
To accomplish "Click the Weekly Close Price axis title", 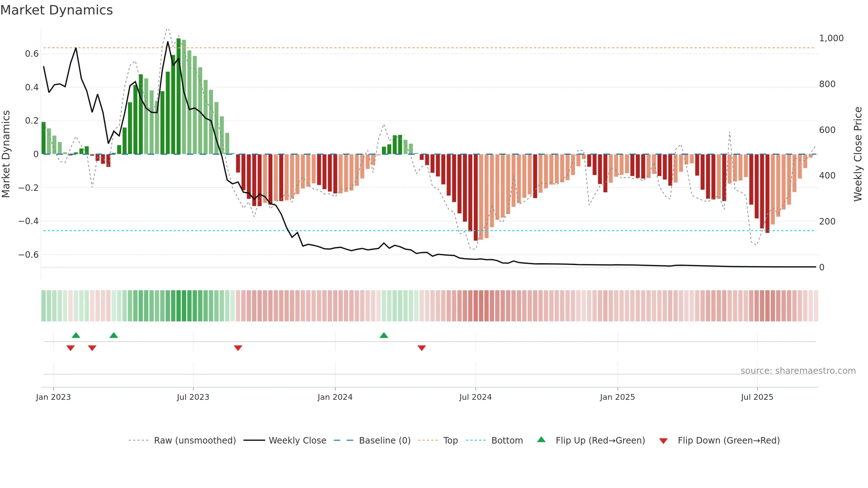I will click(x=858, y=154).
